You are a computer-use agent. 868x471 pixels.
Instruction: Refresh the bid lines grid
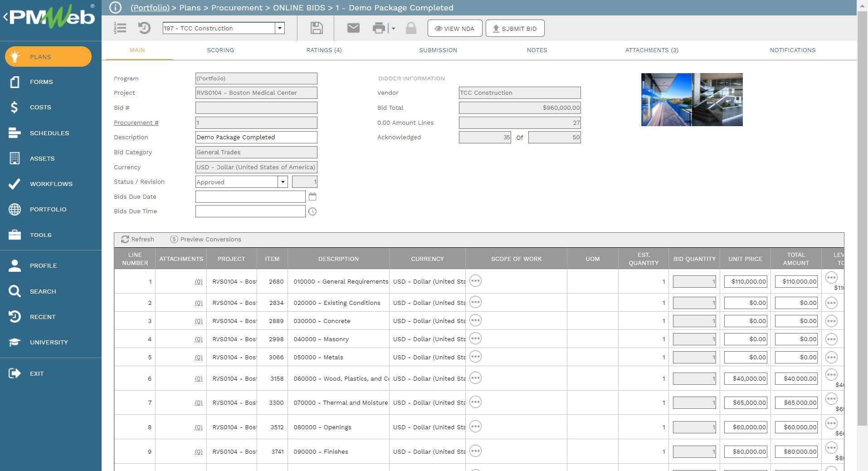tap(137, 239)
